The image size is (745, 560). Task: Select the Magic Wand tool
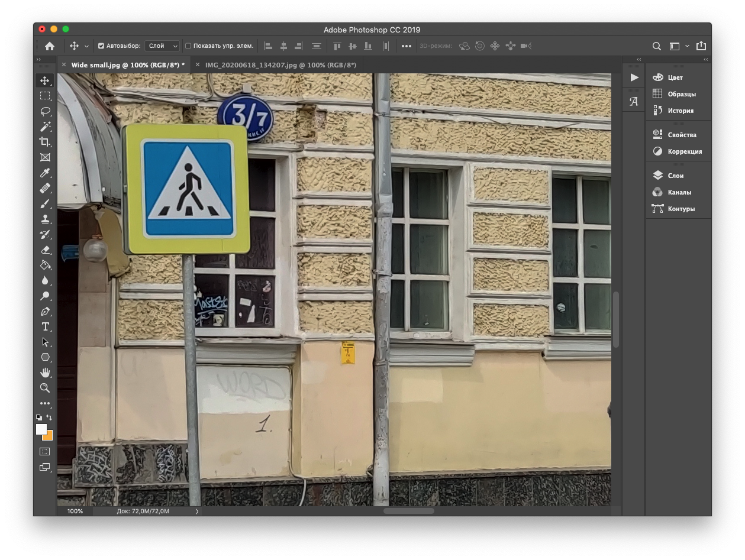45,127
